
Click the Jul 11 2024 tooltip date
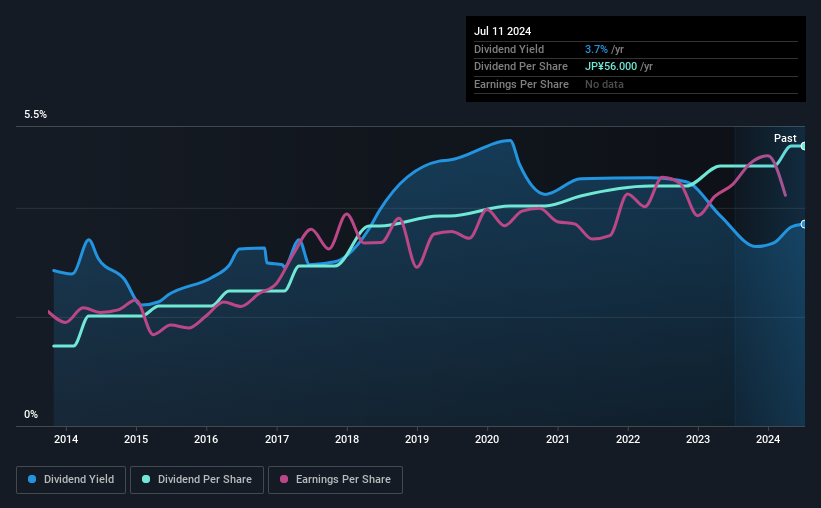(503, 31)
